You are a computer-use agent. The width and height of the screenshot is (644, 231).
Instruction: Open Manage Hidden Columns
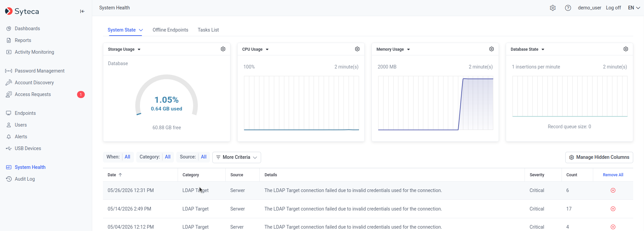[x=599, y=157]
